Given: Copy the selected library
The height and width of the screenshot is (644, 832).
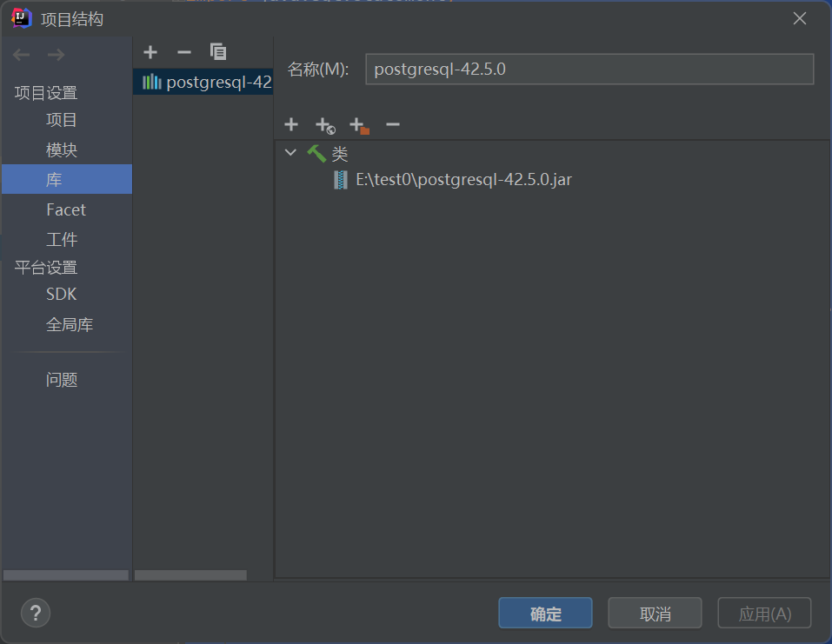Looking at the screenshot, I should [x=218, y=52].
